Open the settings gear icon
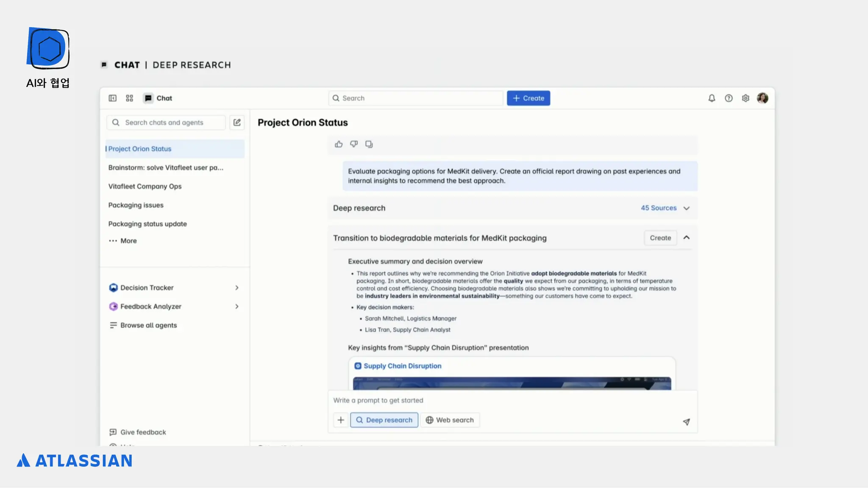868x488 pixels. tap(746, 98)
